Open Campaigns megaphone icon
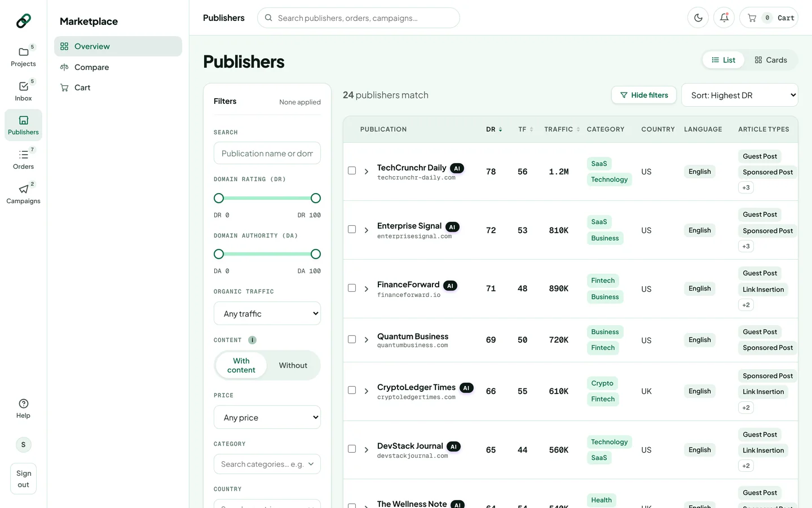Viewport: 812px width, 508px height. pyautogui.click(x=23, y=189)
